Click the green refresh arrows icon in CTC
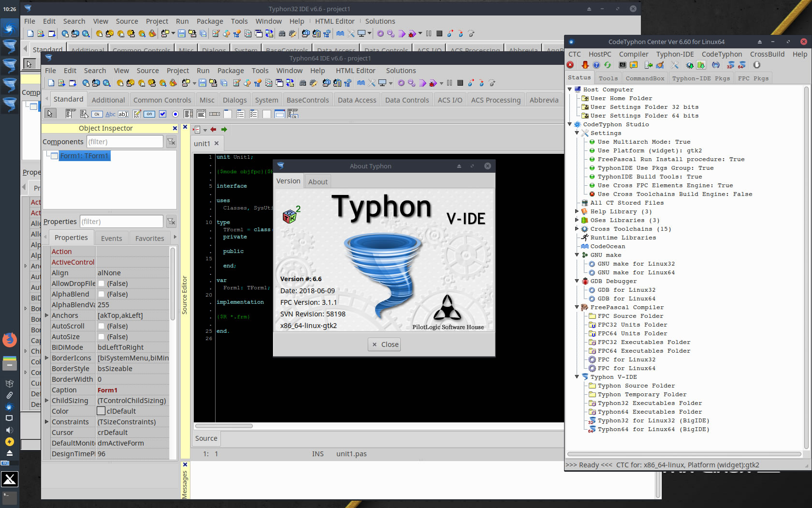This screenshot has width=812, height=508. point(608,65)
